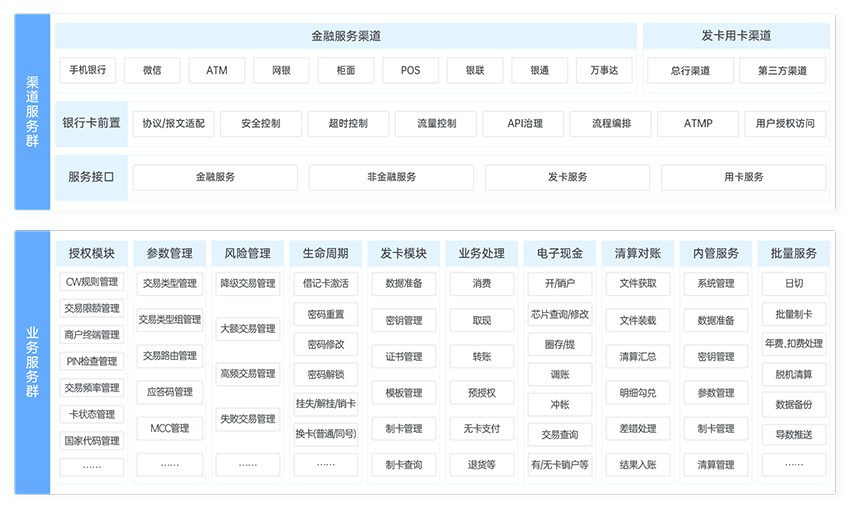Click the 交易路由管理 box
Viewport: 850px width, 511px height.
click(x=170, y=356)
